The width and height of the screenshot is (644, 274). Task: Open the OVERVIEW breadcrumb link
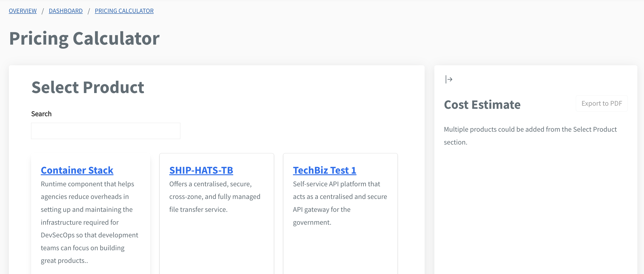click(x=23, y=11)
